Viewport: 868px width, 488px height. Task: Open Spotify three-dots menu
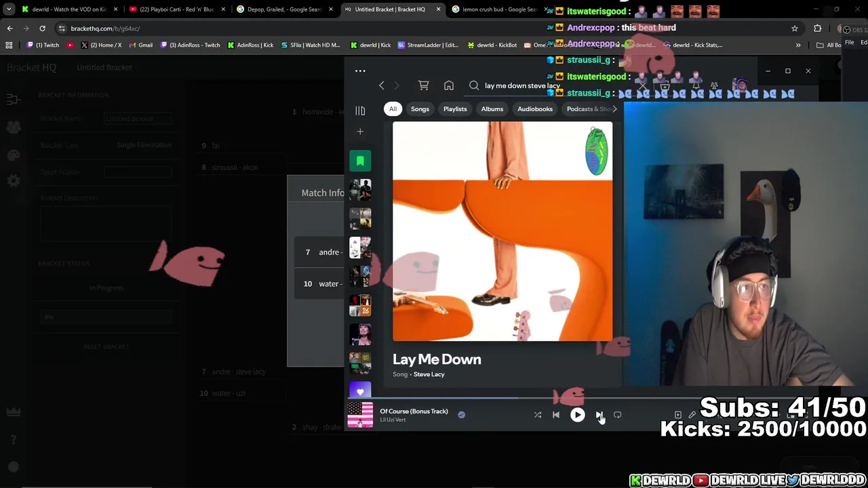pos(360,70)
